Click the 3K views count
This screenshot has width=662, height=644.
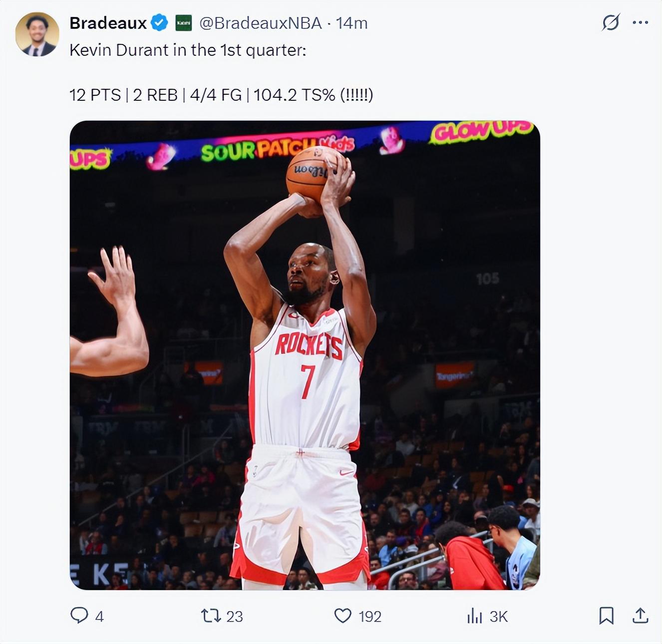click(498, 617)
